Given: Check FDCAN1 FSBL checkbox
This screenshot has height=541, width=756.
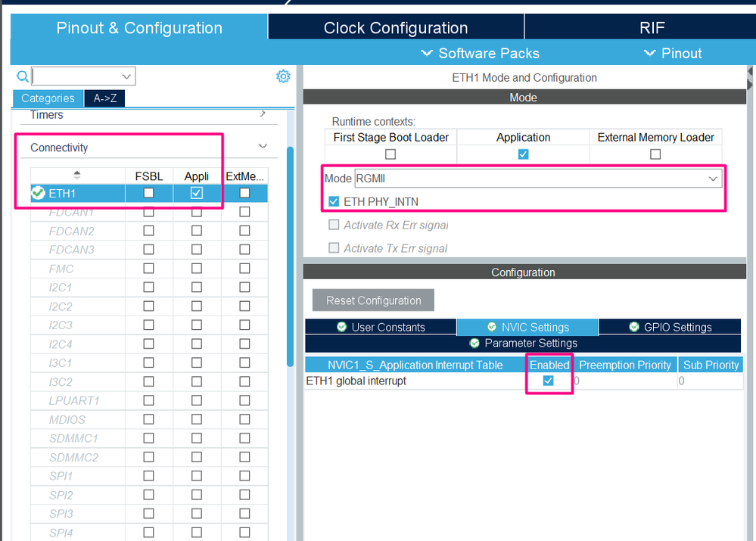Looking at the screenshot, I should tap(148, 212).
